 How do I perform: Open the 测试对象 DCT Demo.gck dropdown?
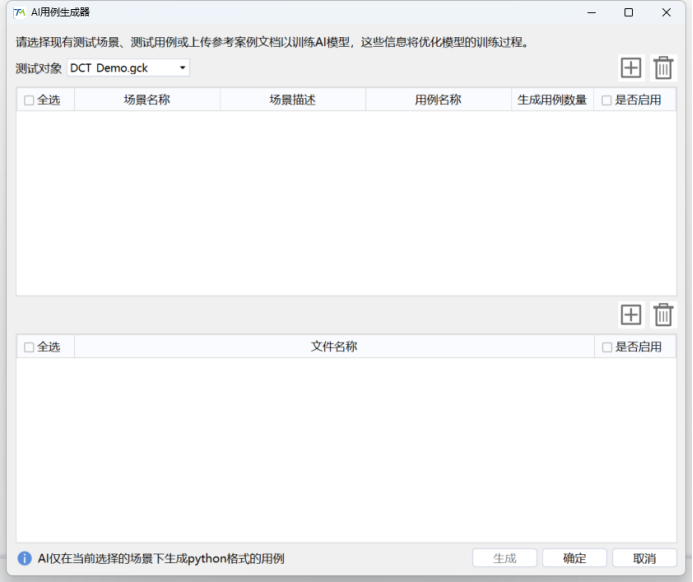[x=128, y=68]
